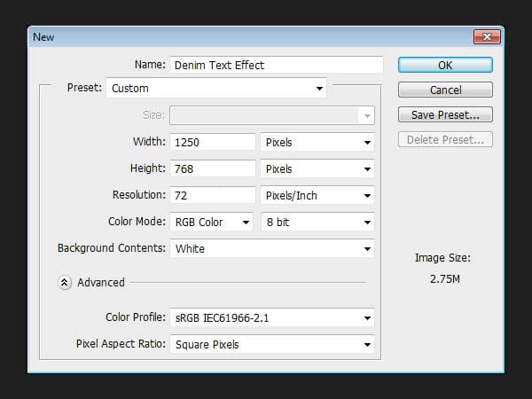Click the Cancel button
This screenshot has height=399, width=532.
[x=445, y=90]
